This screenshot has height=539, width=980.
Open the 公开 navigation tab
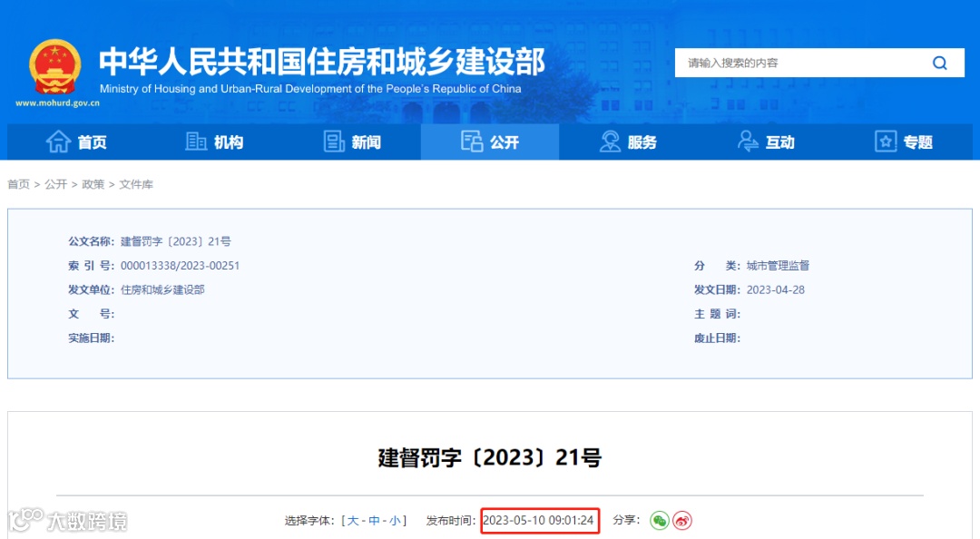click(490, 142)
